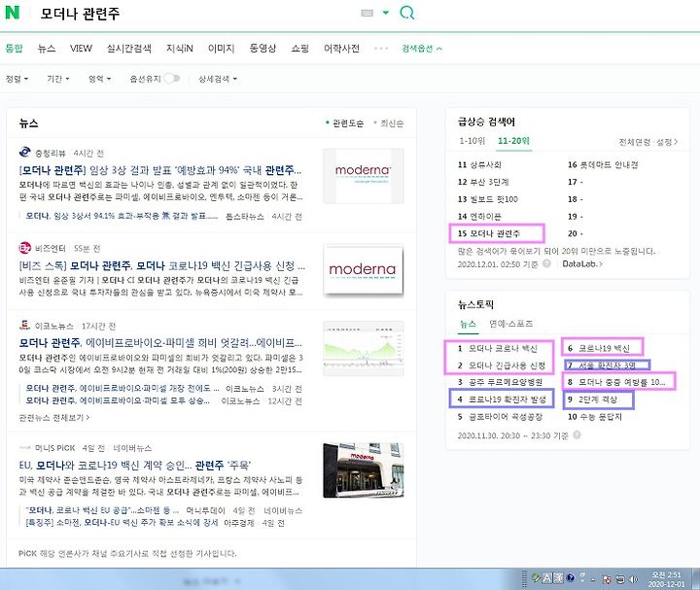Toggle the 옵션유지 switch
Screen dimensions: 700x590
point(172,79)
